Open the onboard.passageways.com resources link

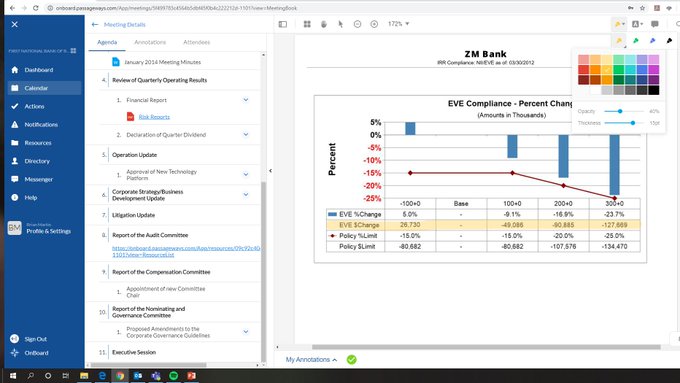(x=186, y=251)
